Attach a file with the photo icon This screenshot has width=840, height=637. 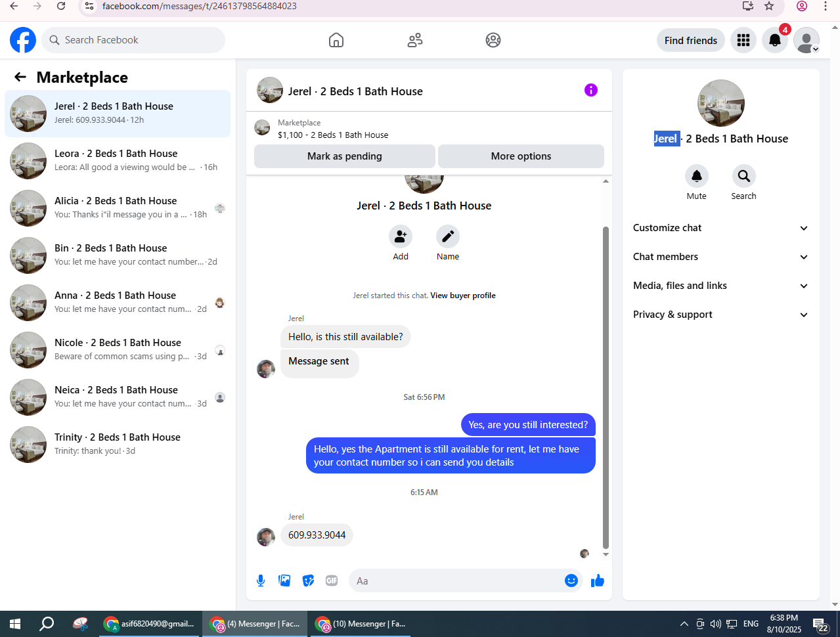pyautogui.click(x=284, y=581)
